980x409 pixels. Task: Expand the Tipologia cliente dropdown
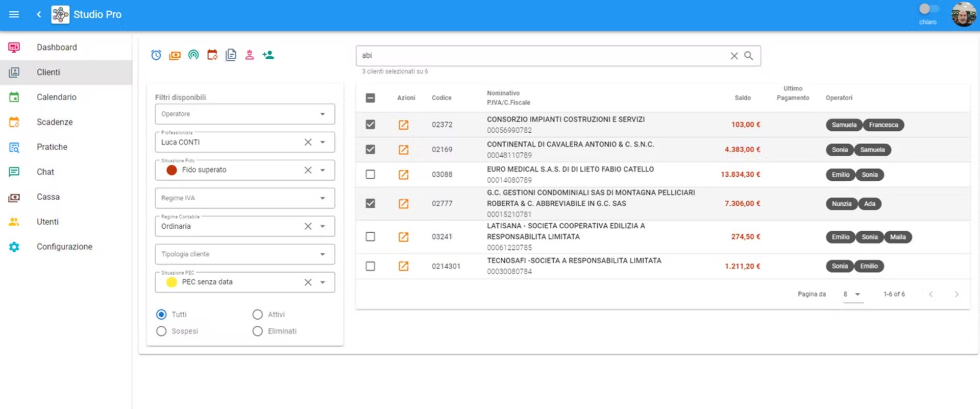point(245,254)
